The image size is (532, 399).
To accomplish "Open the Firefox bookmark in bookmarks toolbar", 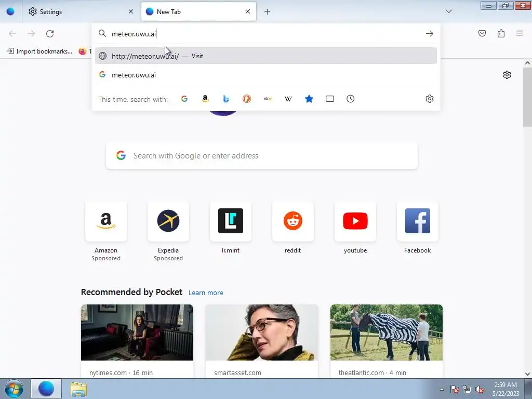I will (85, 51).
